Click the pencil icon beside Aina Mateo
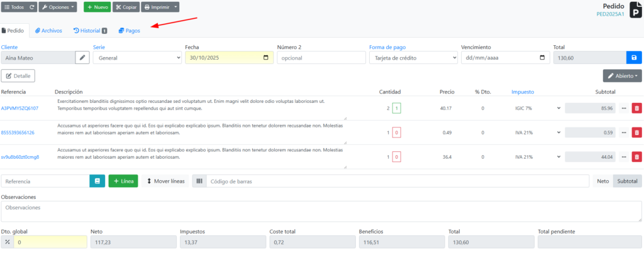 [82, 58]
